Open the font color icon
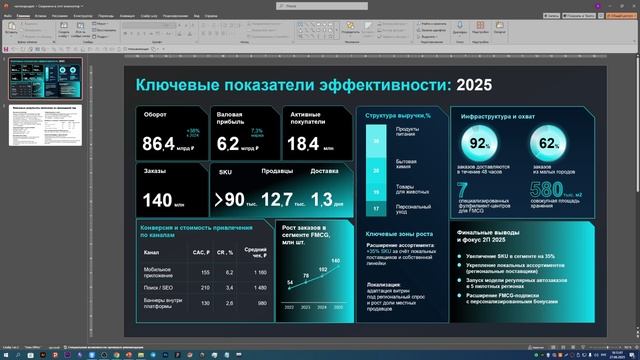Viewport: 640px width, 360px height. (x=190, y=34)
